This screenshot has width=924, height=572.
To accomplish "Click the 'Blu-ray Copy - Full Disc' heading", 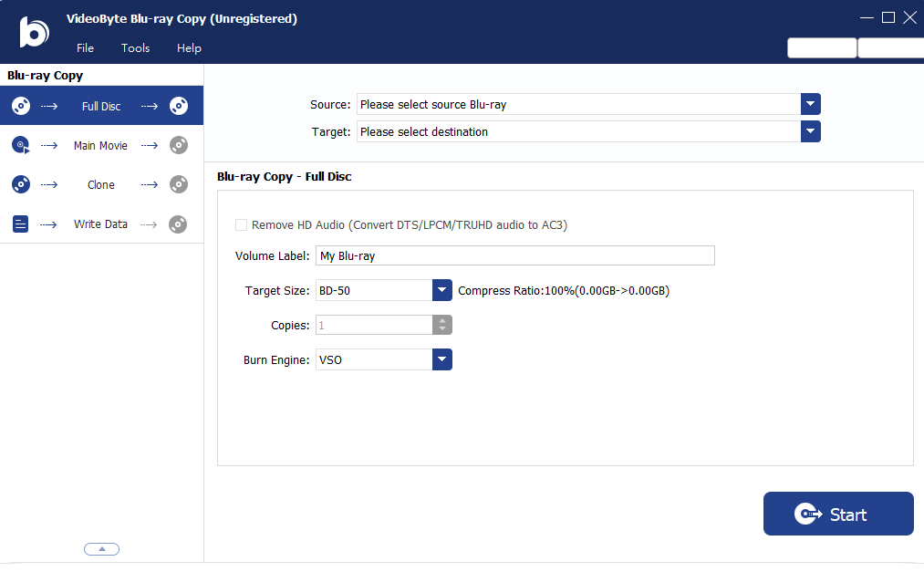I will pyautogui.click(x=284, y=177).
